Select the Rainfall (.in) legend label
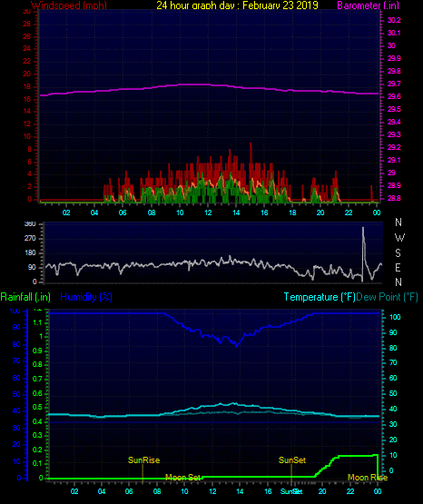The height and width of the screenshot is (504, 423). (25, 297)
